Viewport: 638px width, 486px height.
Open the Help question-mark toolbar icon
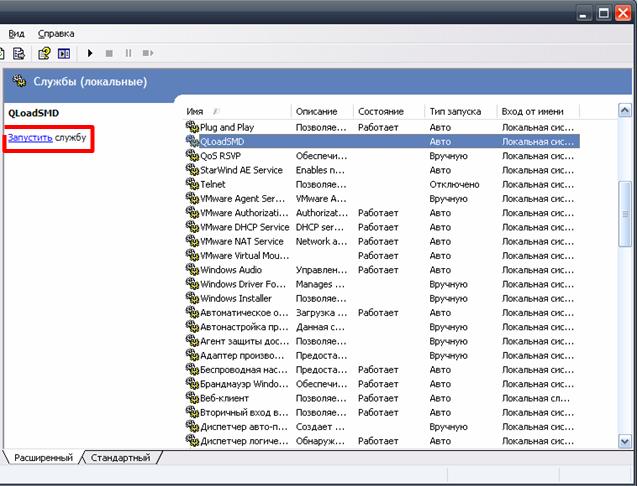coord(44,53)
